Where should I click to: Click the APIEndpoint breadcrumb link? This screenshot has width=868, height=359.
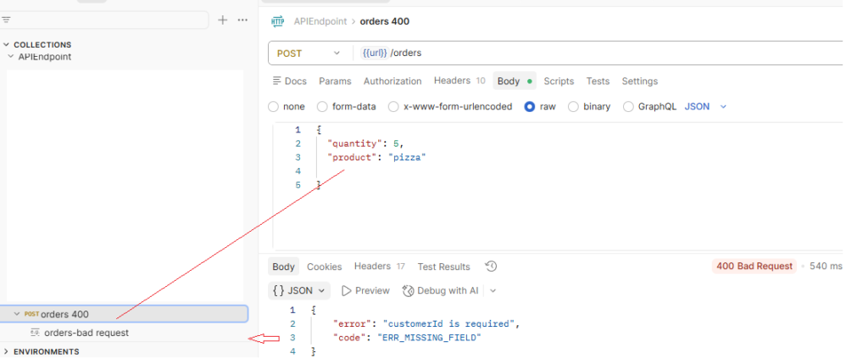coord(320,21)
